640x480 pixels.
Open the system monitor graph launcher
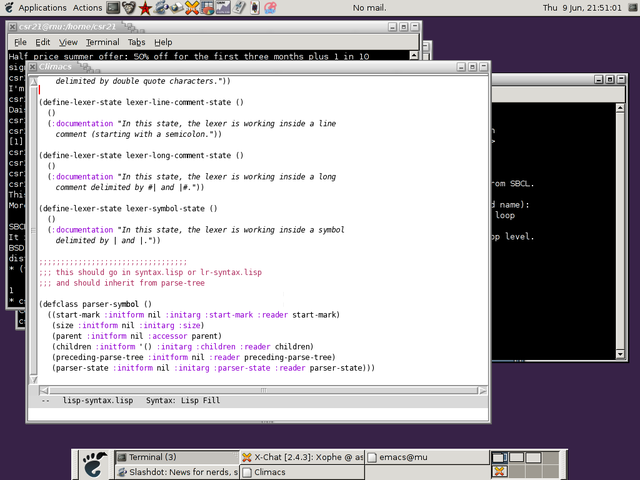click(x=223, y=7)
